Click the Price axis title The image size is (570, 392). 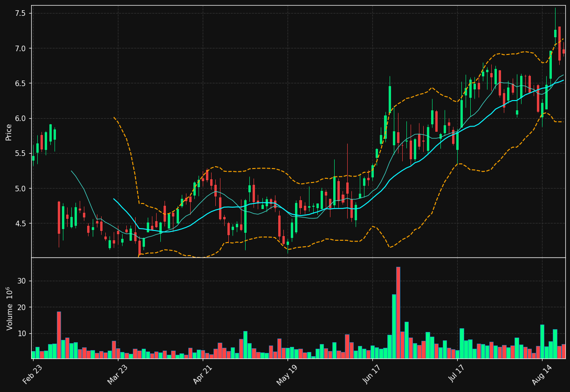pos(9,132)
